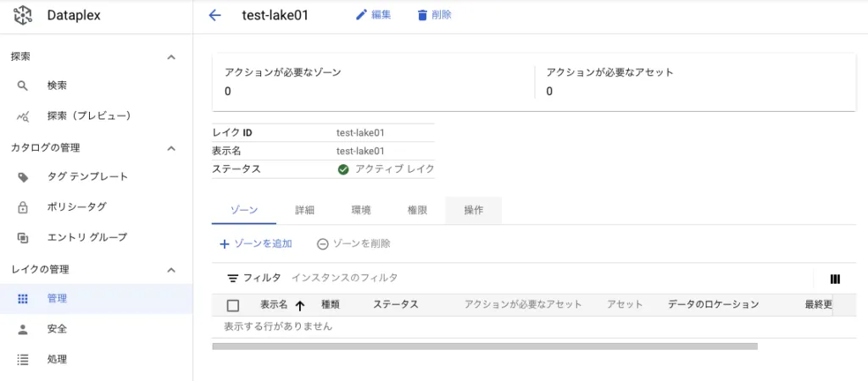Click the フィルタ label

(262, 279)
